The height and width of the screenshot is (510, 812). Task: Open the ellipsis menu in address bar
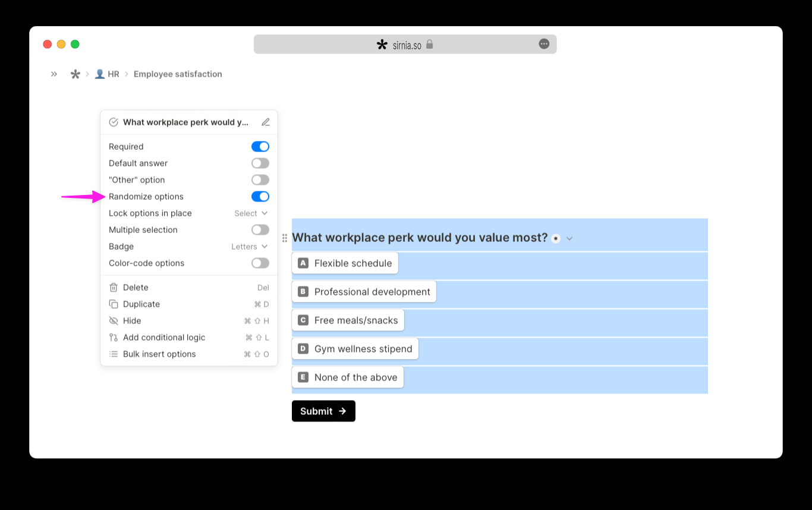tap(544, 44)
